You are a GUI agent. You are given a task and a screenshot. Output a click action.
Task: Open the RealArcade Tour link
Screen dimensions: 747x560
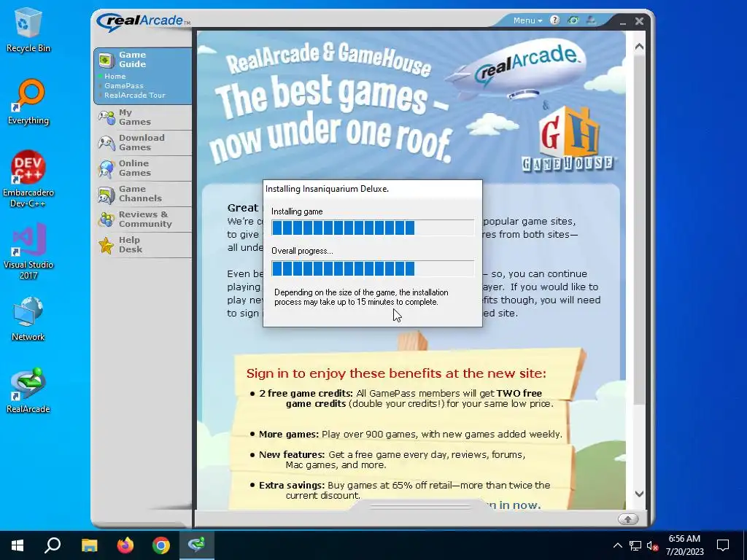click(135, 96)
